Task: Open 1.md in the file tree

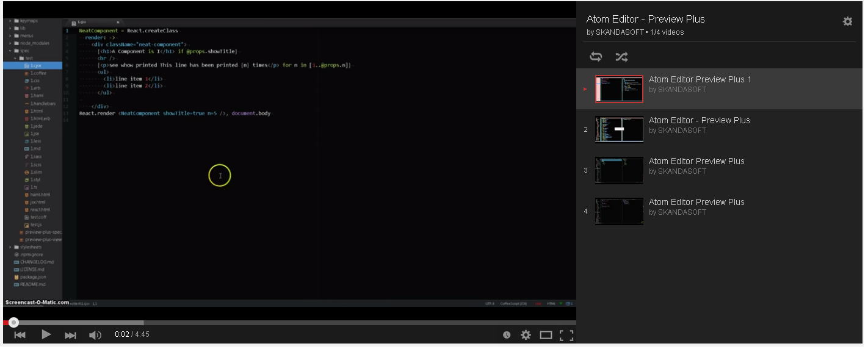Action: coord(32,149)
